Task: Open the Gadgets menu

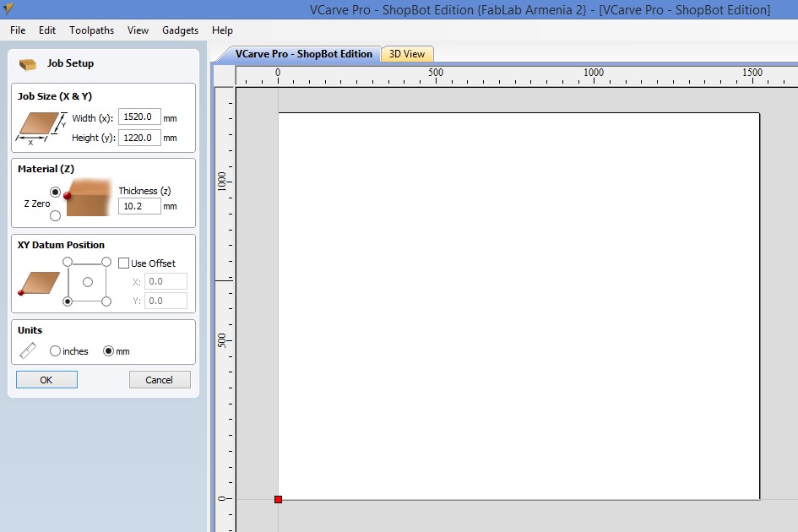Action: [x=180, y=30]
